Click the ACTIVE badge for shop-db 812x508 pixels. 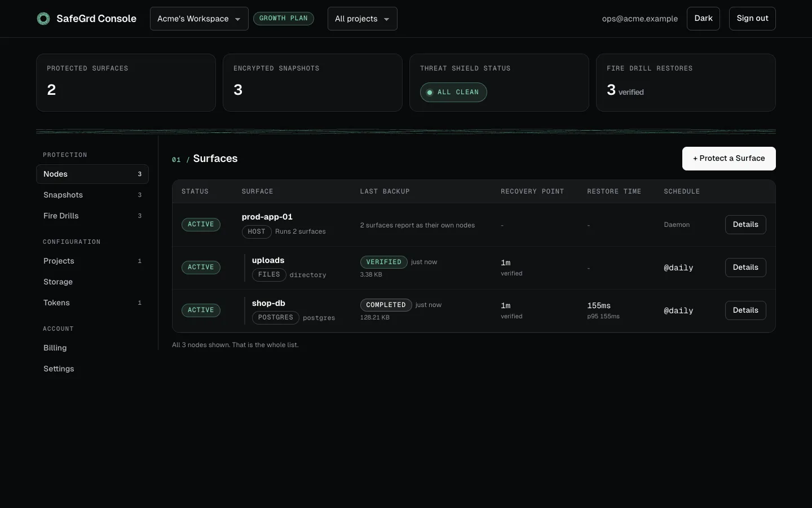201,310
